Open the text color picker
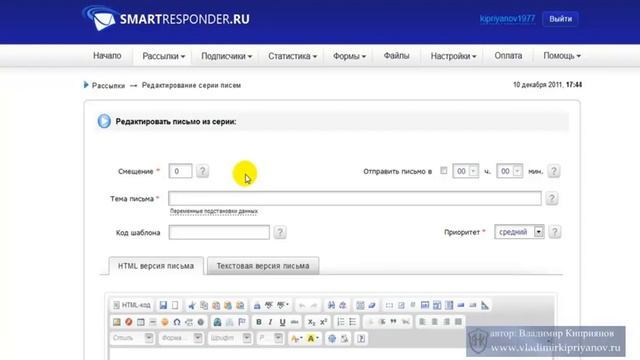640x360 pixels. (296, 338)
